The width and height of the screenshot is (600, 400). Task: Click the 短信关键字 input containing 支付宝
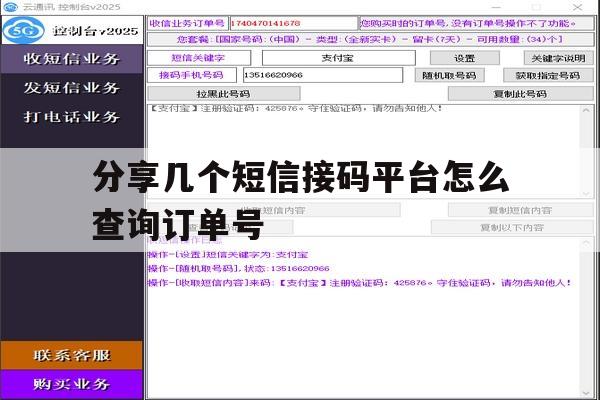(338, 58)
